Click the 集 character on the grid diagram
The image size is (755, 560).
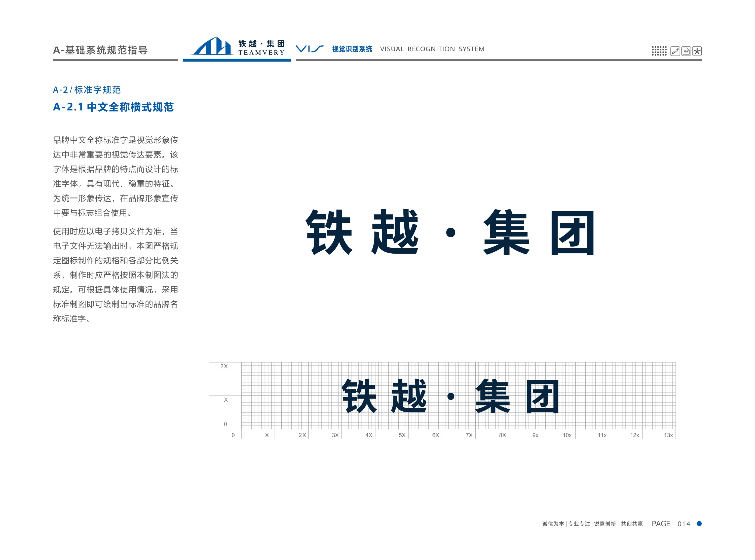coord(493,396)
